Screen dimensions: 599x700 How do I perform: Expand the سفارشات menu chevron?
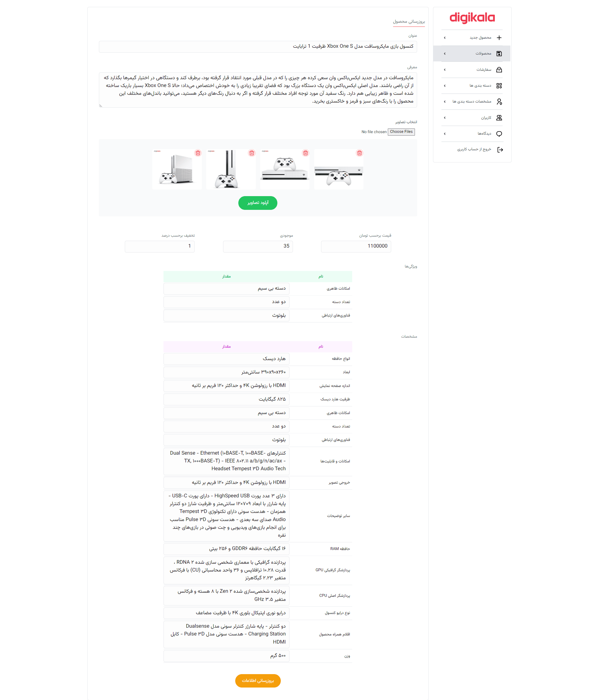pos(445,70)
